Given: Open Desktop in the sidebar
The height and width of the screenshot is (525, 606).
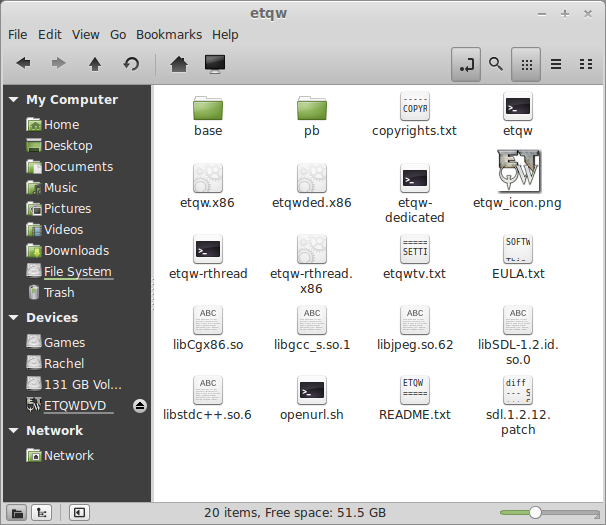Looking at the screenshot, I should coord(59,145).
